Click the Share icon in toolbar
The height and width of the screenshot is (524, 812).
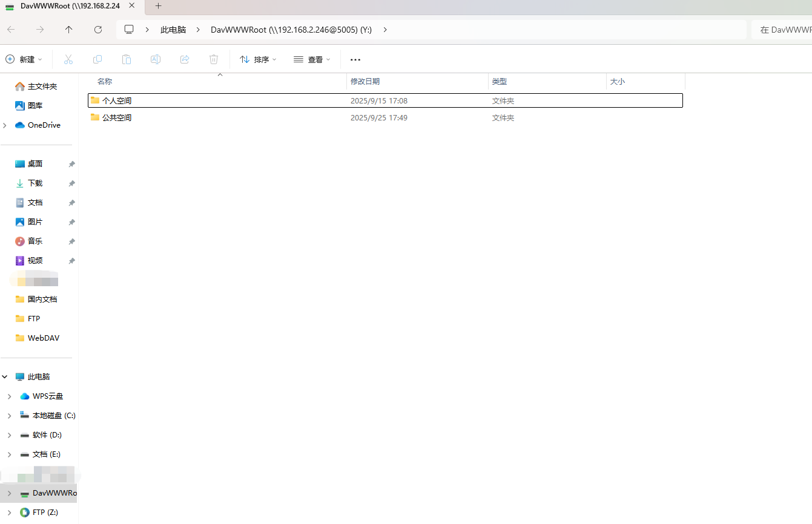point(185,59)
